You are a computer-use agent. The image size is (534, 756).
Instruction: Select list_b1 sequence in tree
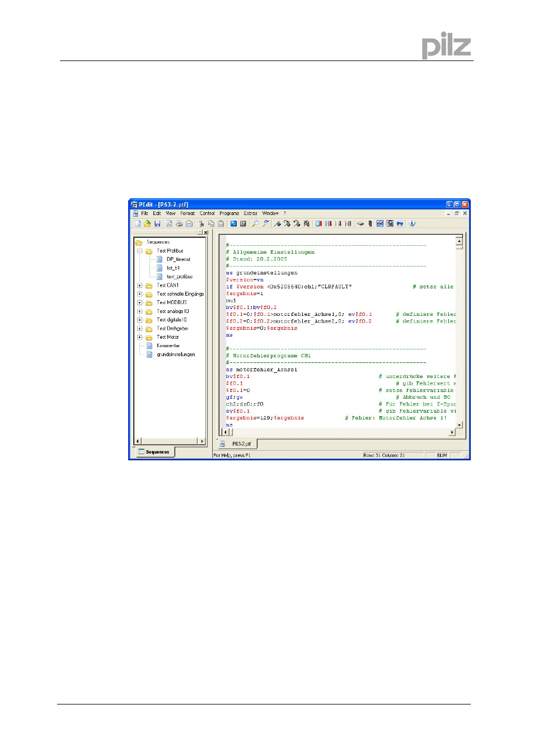[173, 268]
